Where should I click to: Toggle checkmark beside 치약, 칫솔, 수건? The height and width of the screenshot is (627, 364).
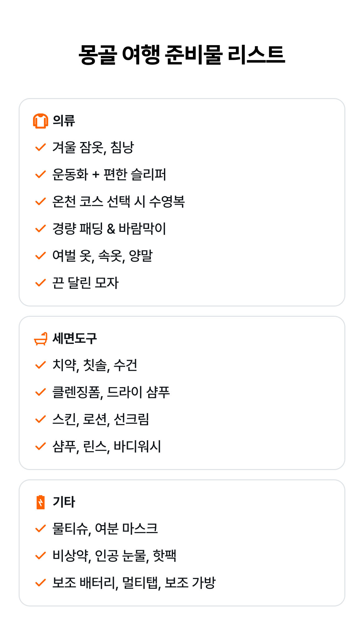click(40, 365)
